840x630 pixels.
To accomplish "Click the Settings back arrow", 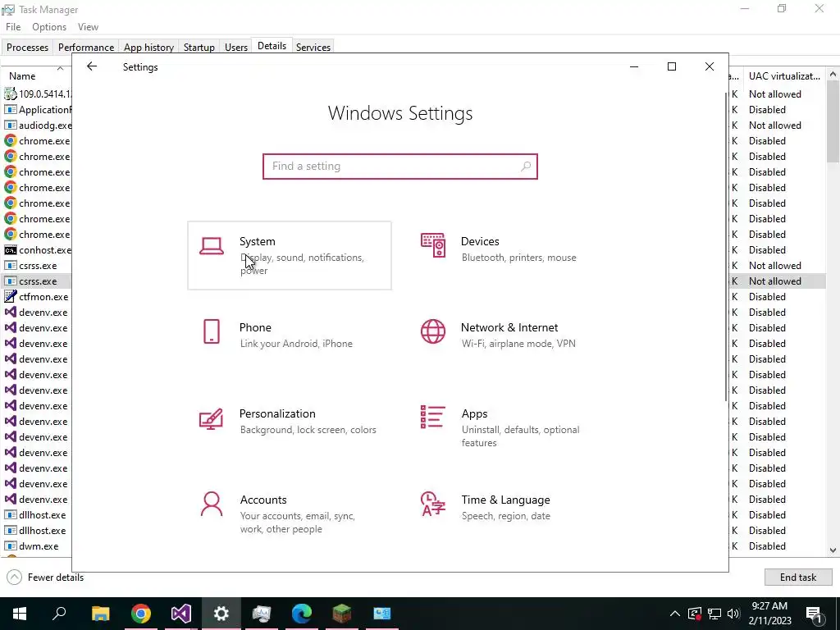I will click(92, 66).
